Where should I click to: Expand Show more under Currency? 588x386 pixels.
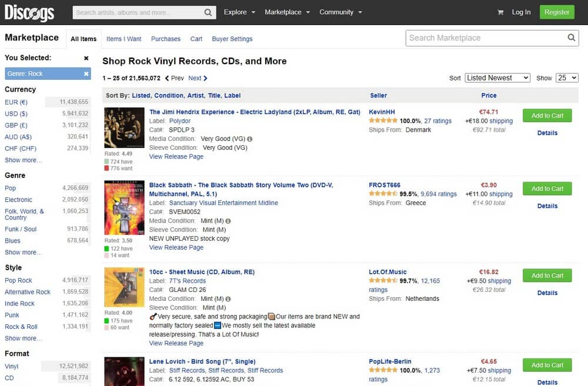coord(24,160)
